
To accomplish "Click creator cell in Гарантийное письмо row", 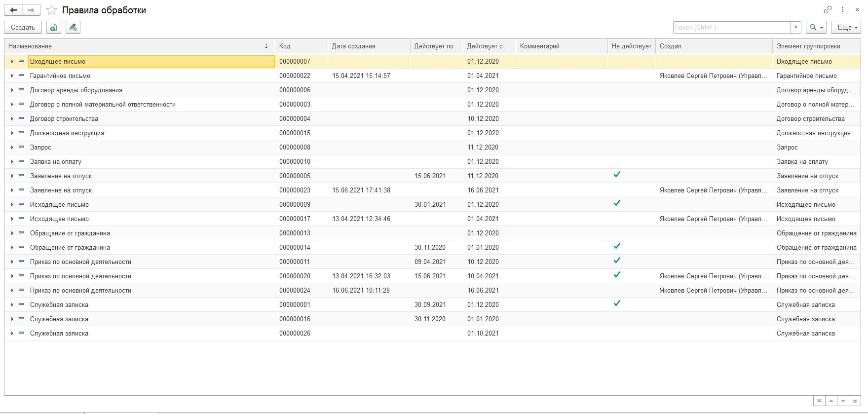I will point(714,75).
